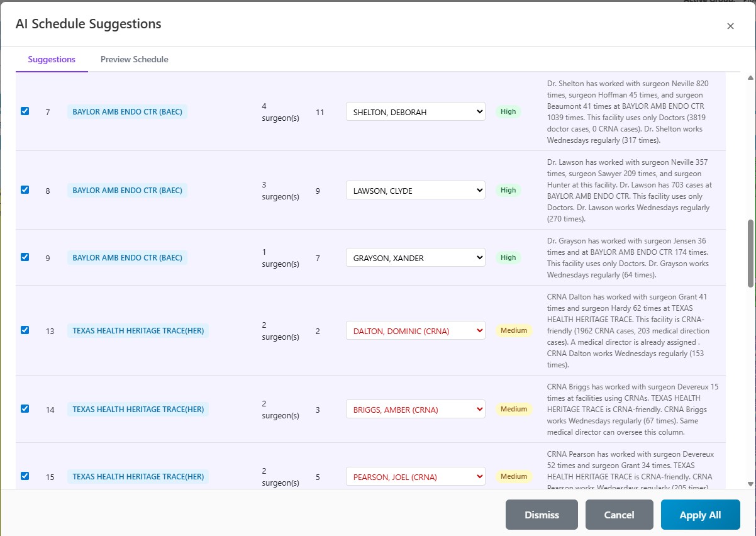Viewport: 756px width, 536px height.
Task: Uncheck the suggestion checkbox for row 7
Action: click(25, 111)
